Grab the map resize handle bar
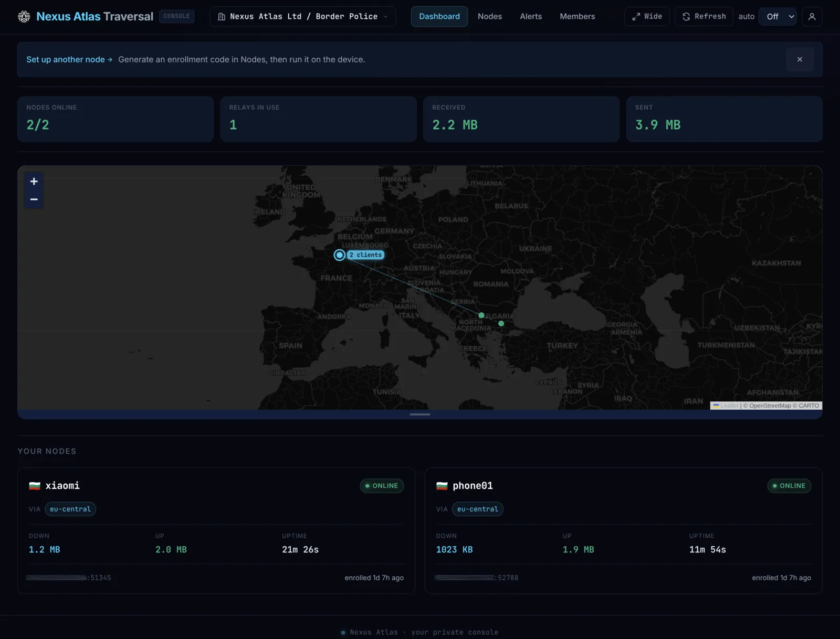 [x=420, y=414]
